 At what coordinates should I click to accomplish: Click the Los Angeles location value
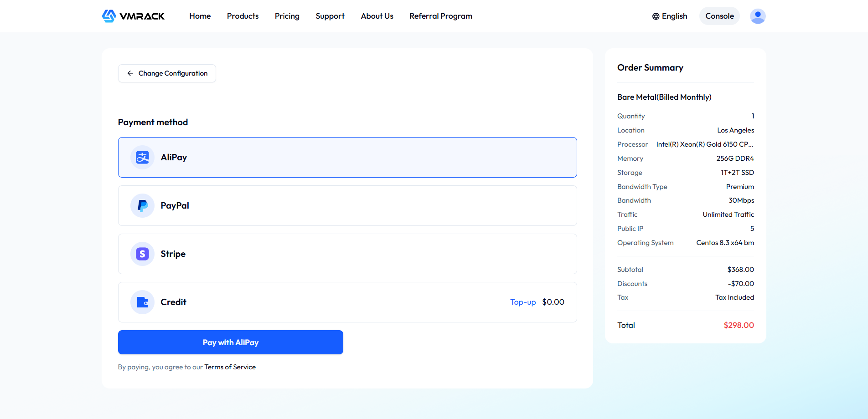pos(735,130)
